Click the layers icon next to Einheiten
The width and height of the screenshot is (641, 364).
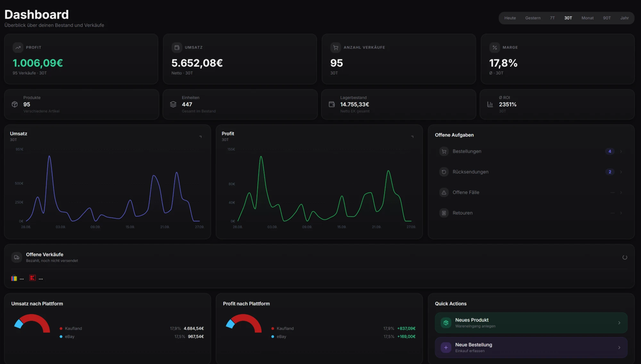[x=173, y=104]
